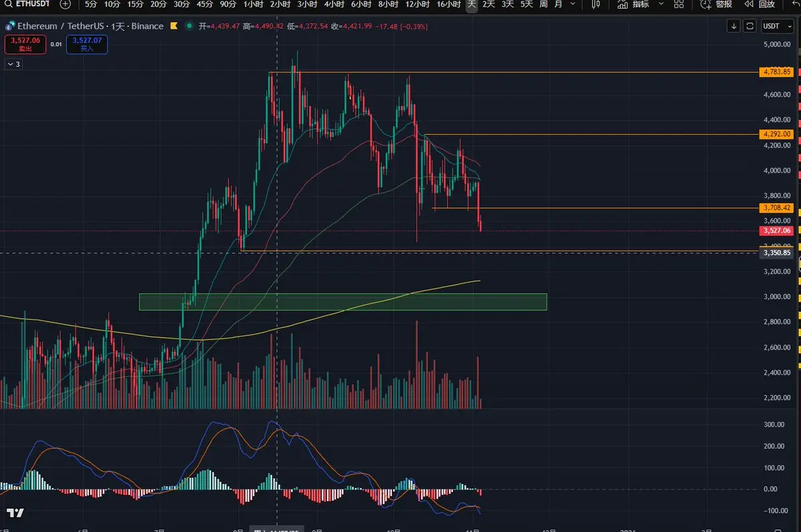Select the 3,708.42 price line label
The image size is (801, 532).
point(776,208)
